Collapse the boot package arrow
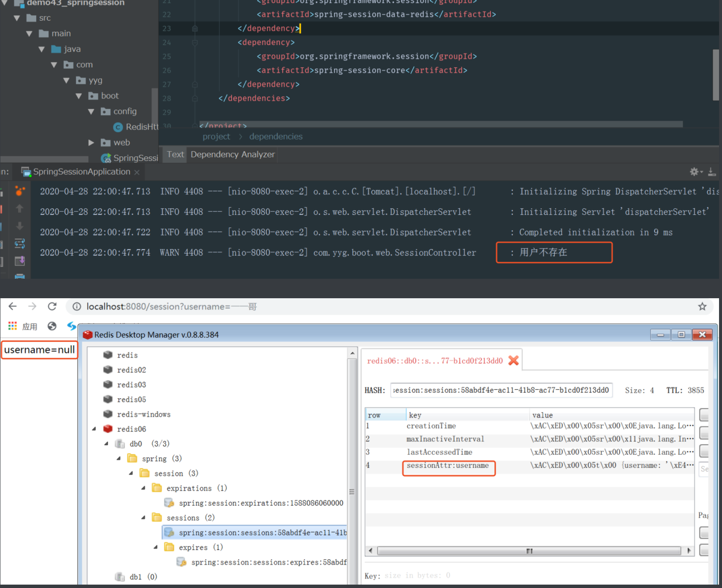The width and height of the screenshot is (722, 588). tap(79, 96)
